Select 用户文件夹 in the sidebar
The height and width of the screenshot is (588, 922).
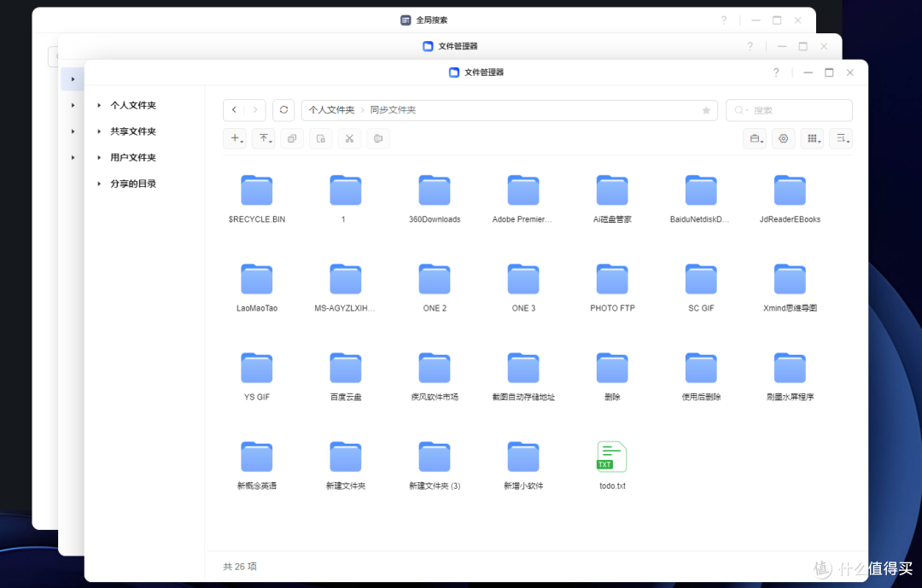point(133,158)
